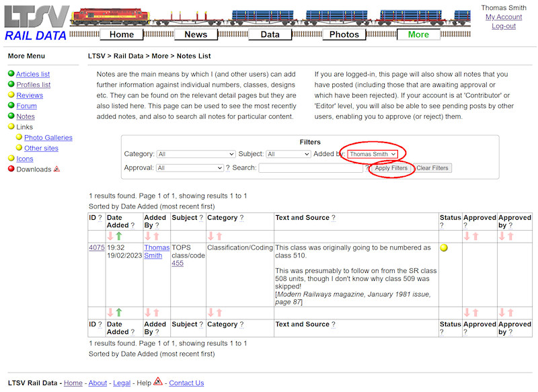Viewport: 538px width, 392px height.
Task: Click the warning triangle beside Help in footer
Action: tap(158, 382)
